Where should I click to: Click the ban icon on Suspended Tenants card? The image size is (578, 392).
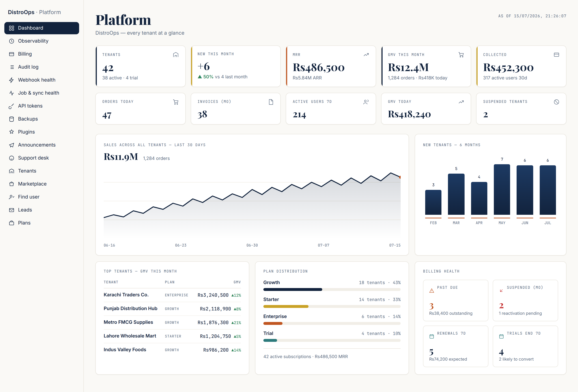click(556, 102)
